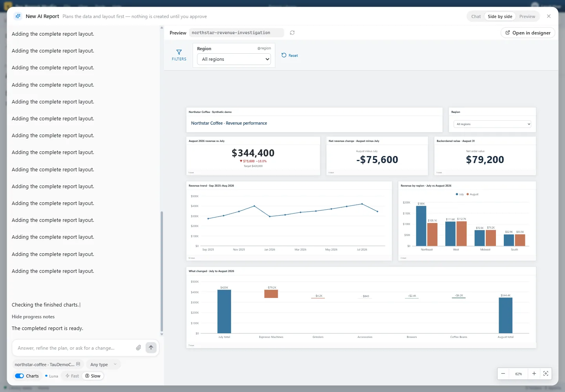Click the Northstar Coffee · Revenue performance title
The width and height of the screenshot is (565, 392).
[x=229, y=123]
